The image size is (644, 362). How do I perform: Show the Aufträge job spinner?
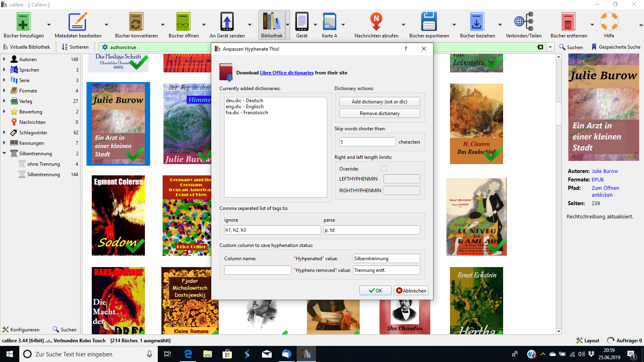(x=611, y=340)
